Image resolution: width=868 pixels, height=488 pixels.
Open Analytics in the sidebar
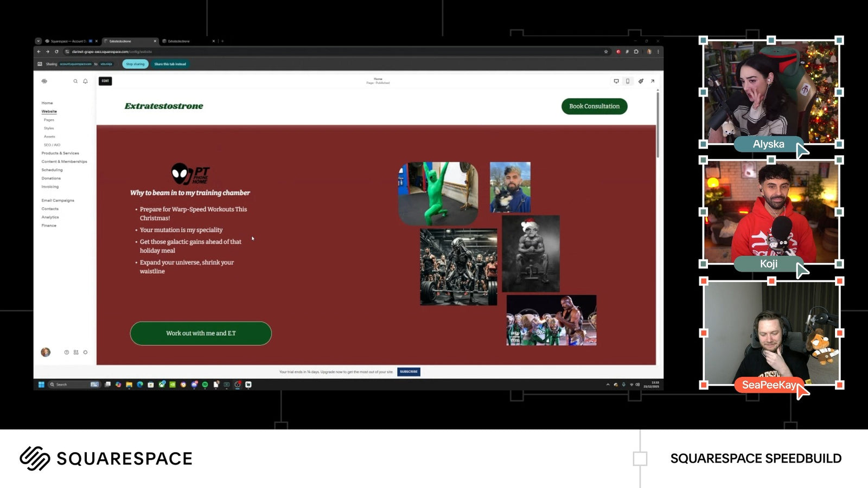[x=50, y=217]
